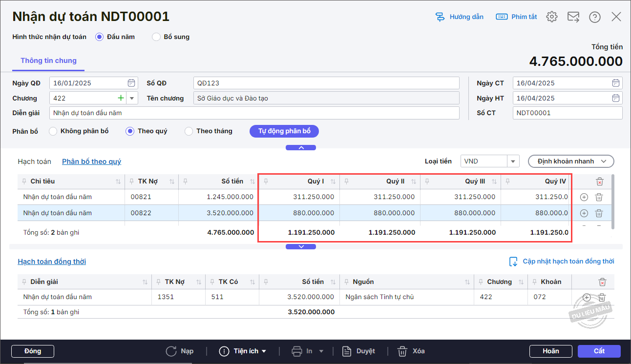Click Ngân sách Tỉnh tự chủ cell
This screenshot has height=364, width=631.
point(406,297)
